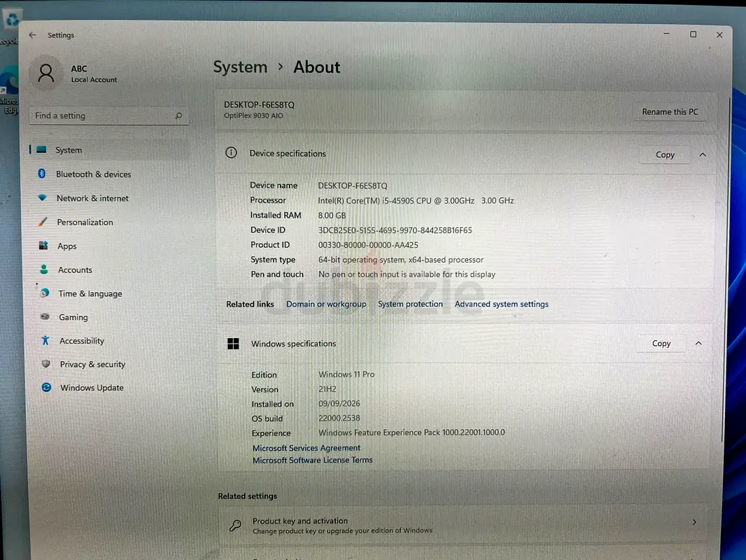Open Bluetooth & devices settings

pos(94,174)
